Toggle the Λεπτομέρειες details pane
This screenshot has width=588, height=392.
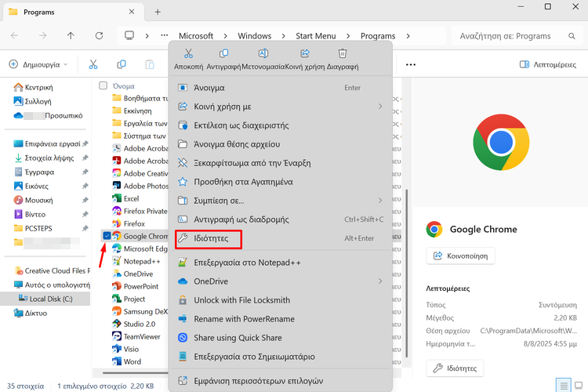point(547,64)
